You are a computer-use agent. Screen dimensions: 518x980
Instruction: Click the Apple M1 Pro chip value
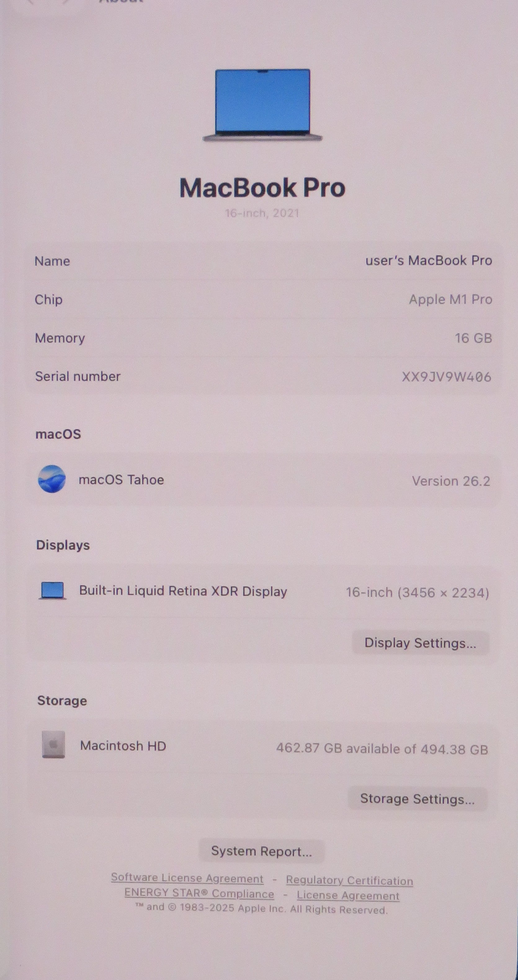click(451, 299)
